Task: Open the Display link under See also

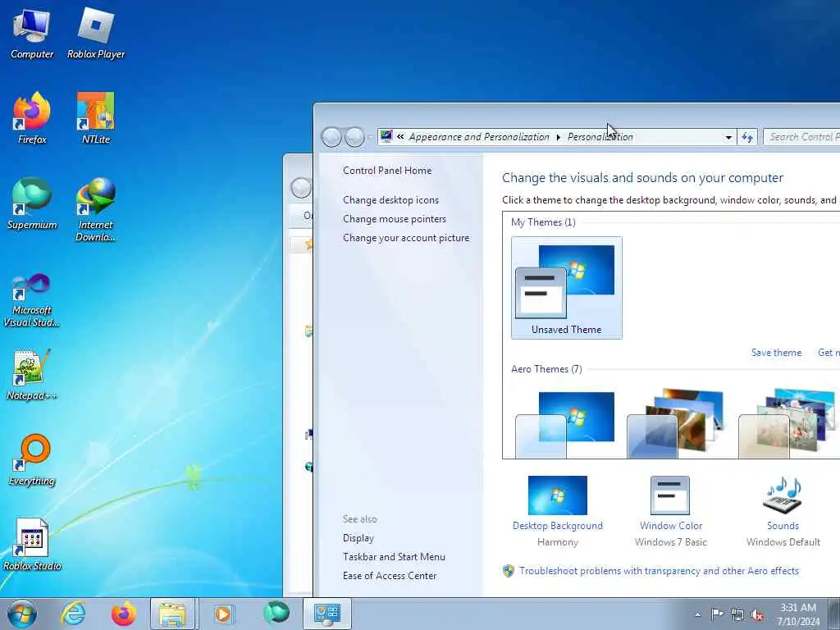Action: click(x=358, y=538)
